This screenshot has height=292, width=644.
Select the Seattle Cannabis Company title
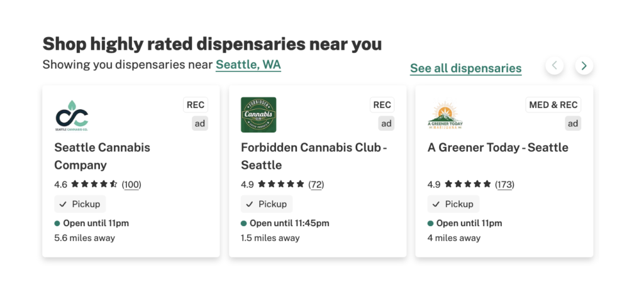pyautogui.click(x=102, y=156)
